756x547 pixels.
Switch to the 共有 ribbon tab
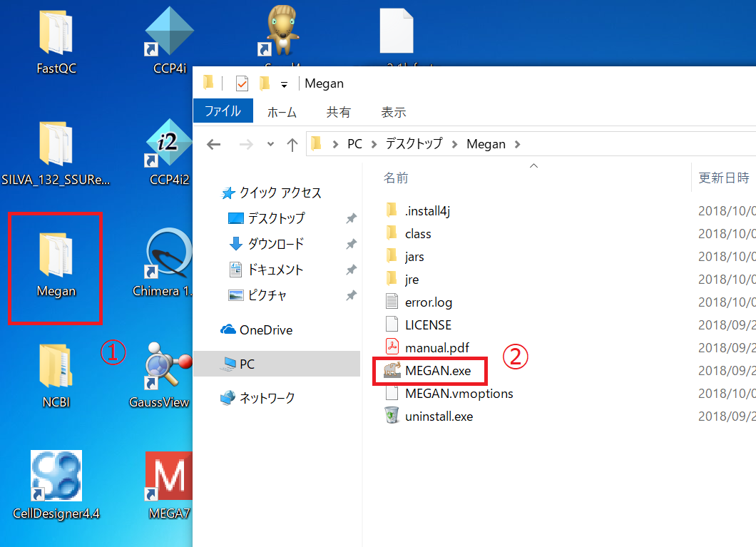click(339, 112)
